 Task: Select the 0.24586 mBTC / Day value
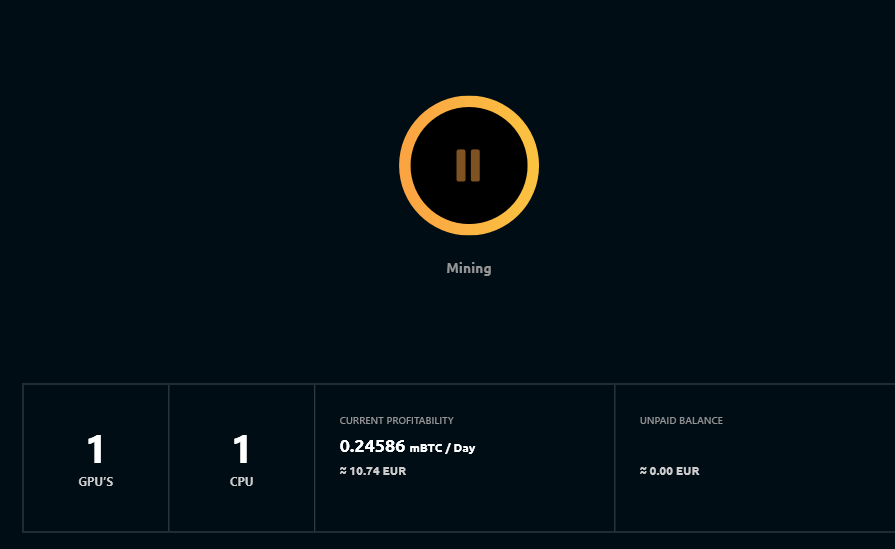point(407,446)
